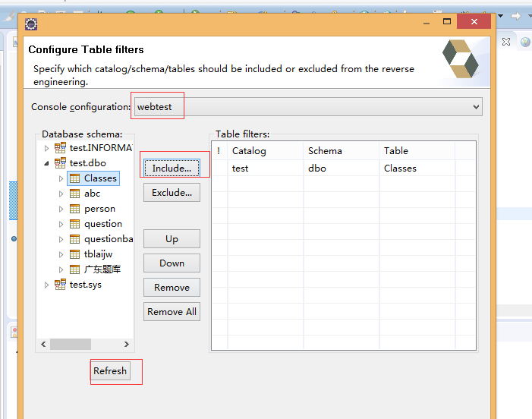Click the Include... button
This screenshot has width=532, height=419.
coord(172,168)
